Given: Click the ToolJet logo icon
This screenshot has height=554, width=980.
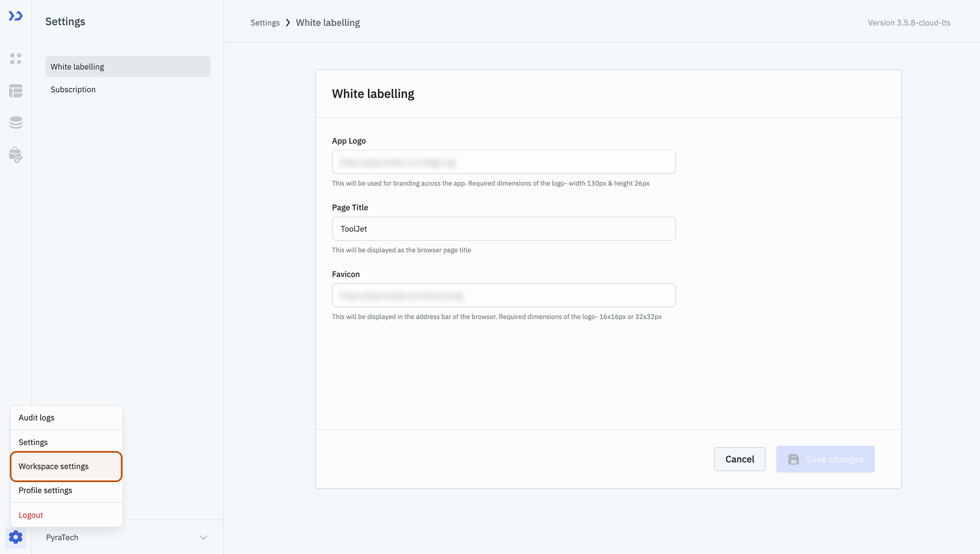Looking at the screenshot, I should pyautogui.click(x=15, y=16).
